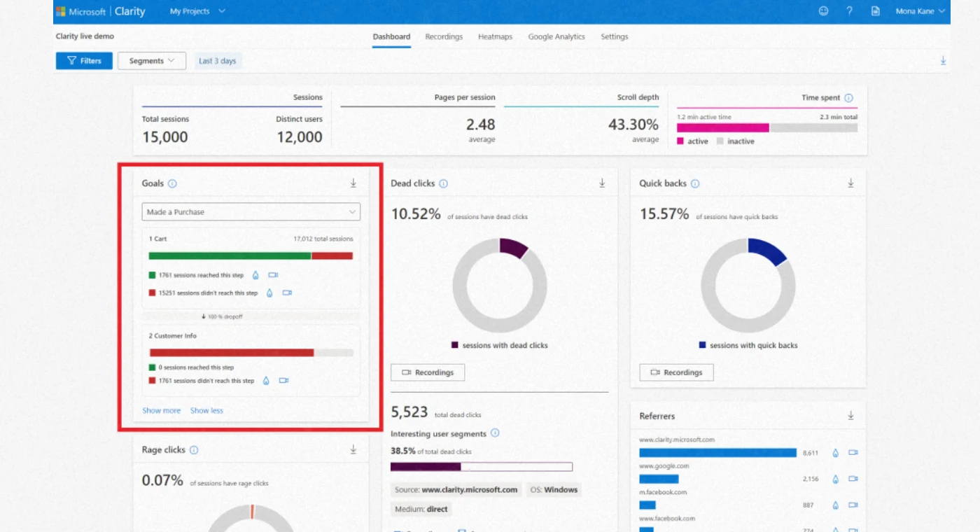The height and width of the screenshot is (532, 980).
Task: Click the Quick backs donut chart
Action: coord(748,286)
